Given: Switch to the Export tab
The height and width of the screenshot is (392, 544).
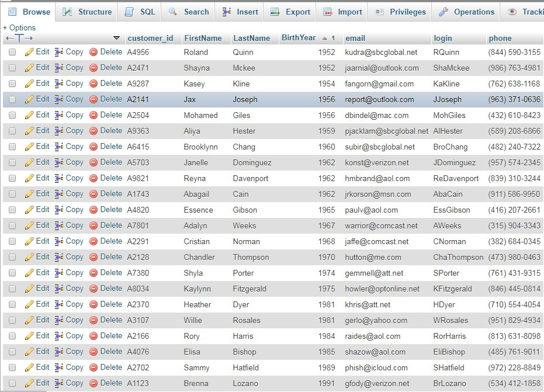Looking at the screenshot, I should click(x=290, y=12).
